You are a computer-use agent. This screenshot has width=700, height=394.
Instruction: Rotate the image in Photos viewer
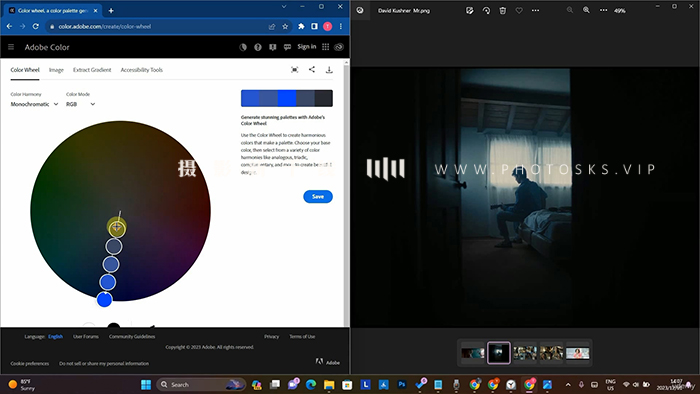tap(486, 10)
